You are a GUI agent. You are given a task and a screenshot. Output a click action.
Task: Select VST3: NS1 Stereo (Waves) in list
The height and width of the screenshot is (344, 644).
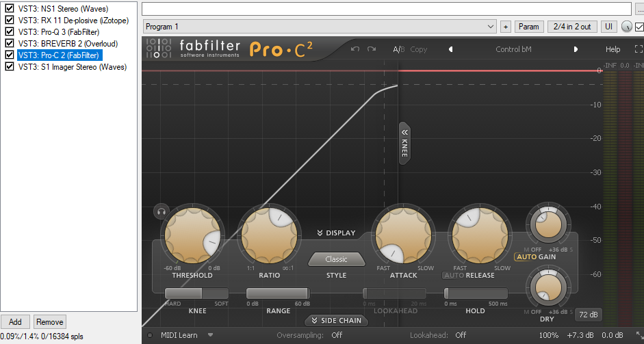(x=63, y=9)
